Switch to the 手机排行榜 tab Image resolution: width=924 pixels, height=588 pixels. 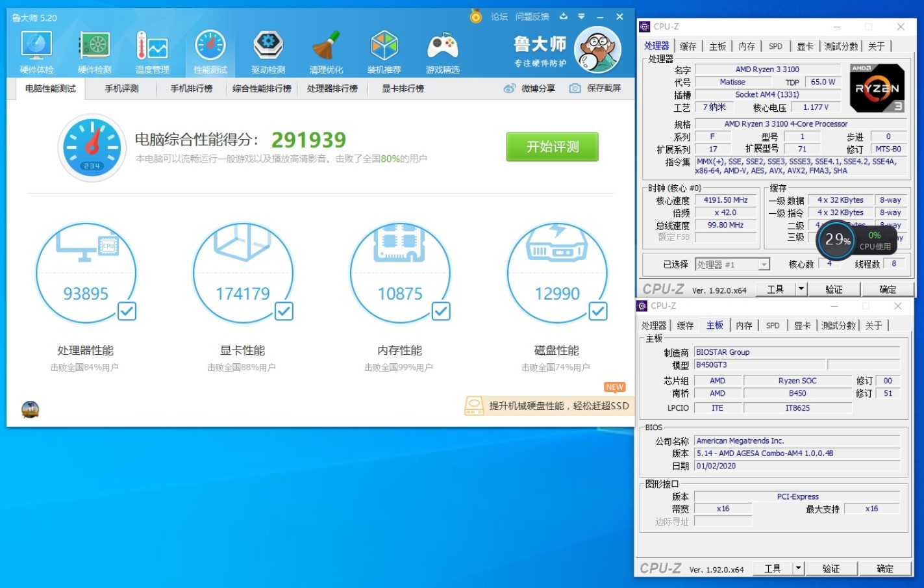pyautogui.click(x=192, y=88)
